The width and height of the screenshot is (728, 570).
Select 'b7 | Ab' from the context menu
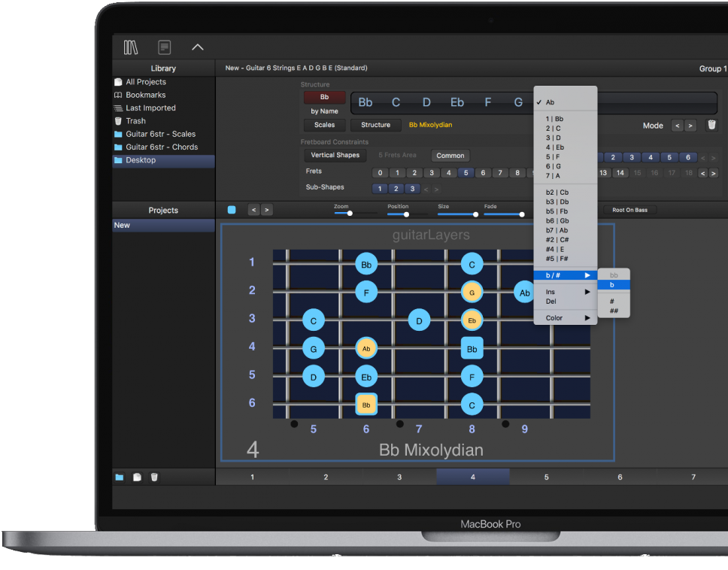(557, 231)
